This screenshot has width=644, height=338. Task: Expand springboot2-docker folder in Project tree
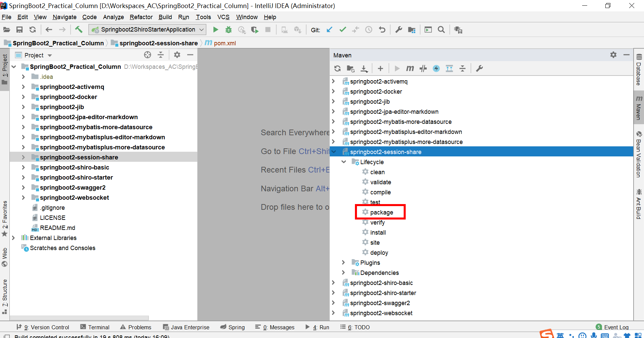[x=23, y=97]
